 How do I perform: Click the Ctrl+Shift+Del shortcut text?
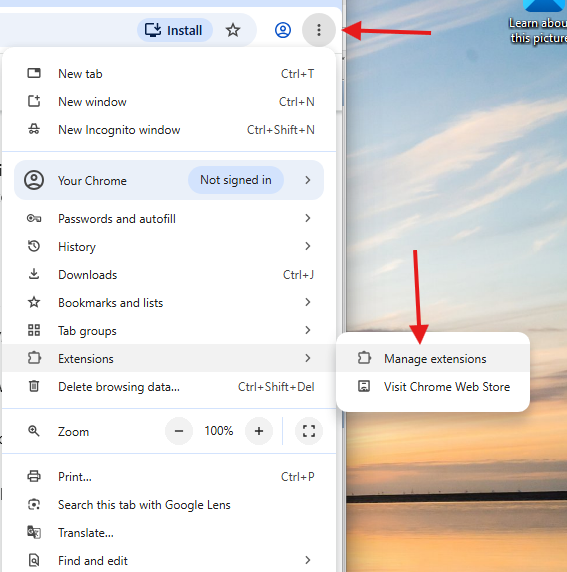(x=276, y=386)
